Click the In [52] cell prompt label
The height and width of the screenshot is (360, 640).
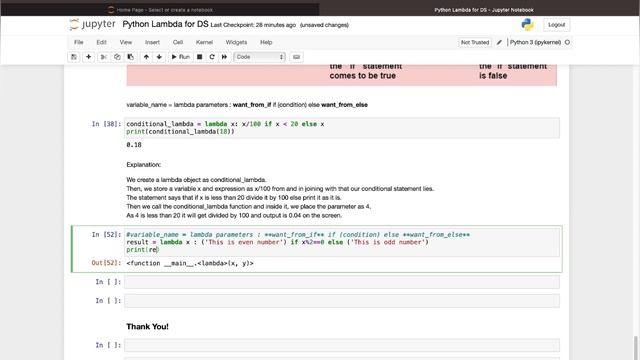pyautogui.click(x=106, y=235)
